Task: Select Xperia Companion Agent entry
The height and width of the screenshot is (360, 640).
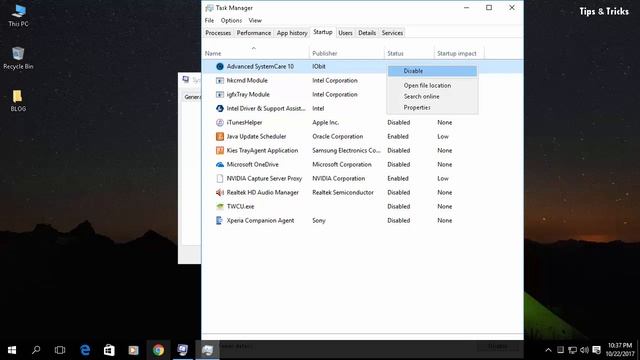Action: (x=260, y=220)
